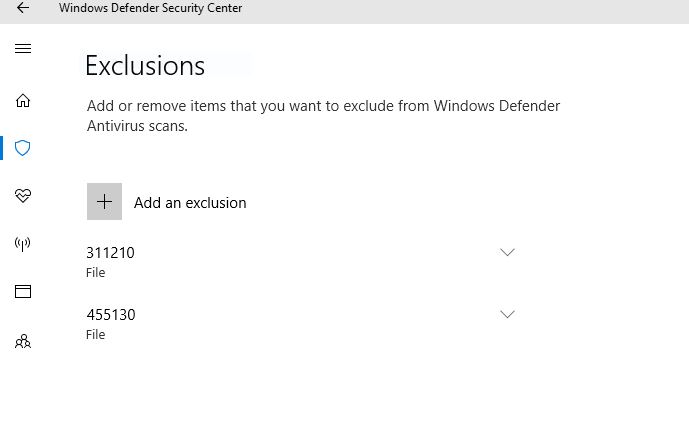
Task: Select Virus & threat protection shield icon
Action: [22, 148]
